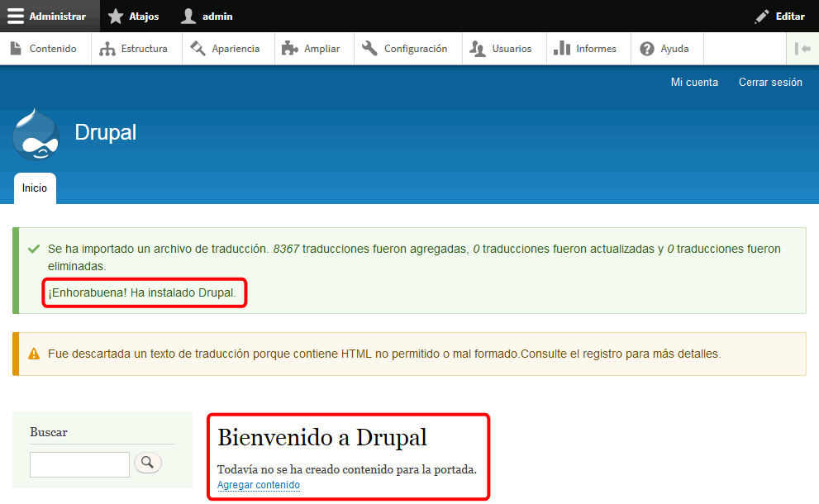
Task: Open the Informes menu item
Action: point(588,49)
